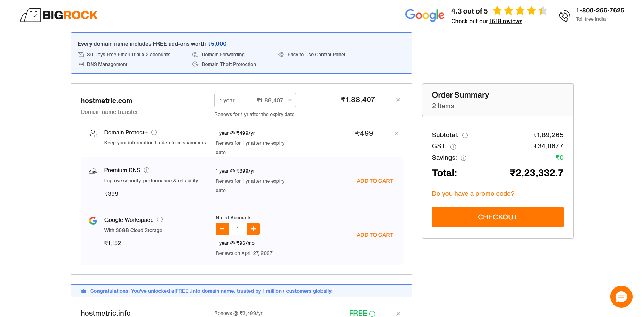Click the Google reviews logo
Viewport: 644px width, 317px height.
(424, 15)
